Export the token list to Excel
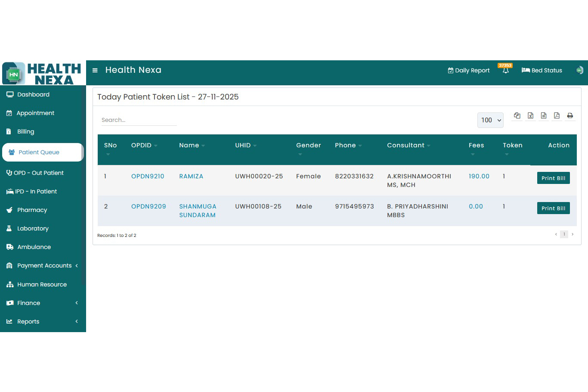The height and width of the screenshot is (392, 588). pyautogui.click(x=530, y=115)
